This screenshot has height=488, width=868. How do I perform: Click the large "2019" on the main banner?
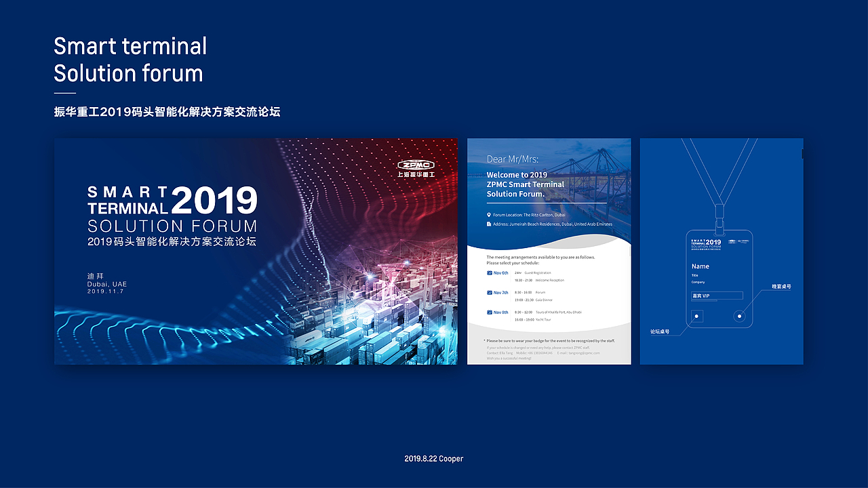214,201
